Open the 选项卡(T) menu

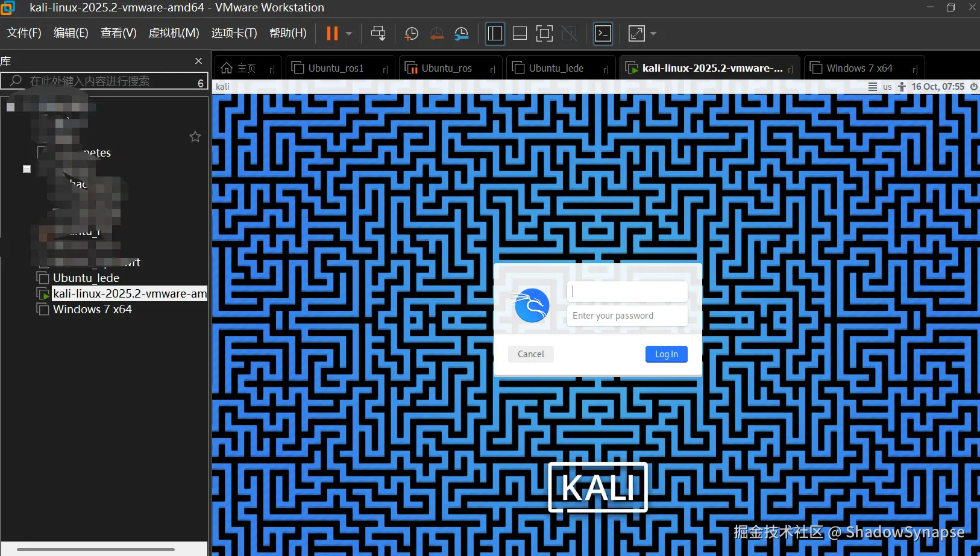(x=234, y=33)
